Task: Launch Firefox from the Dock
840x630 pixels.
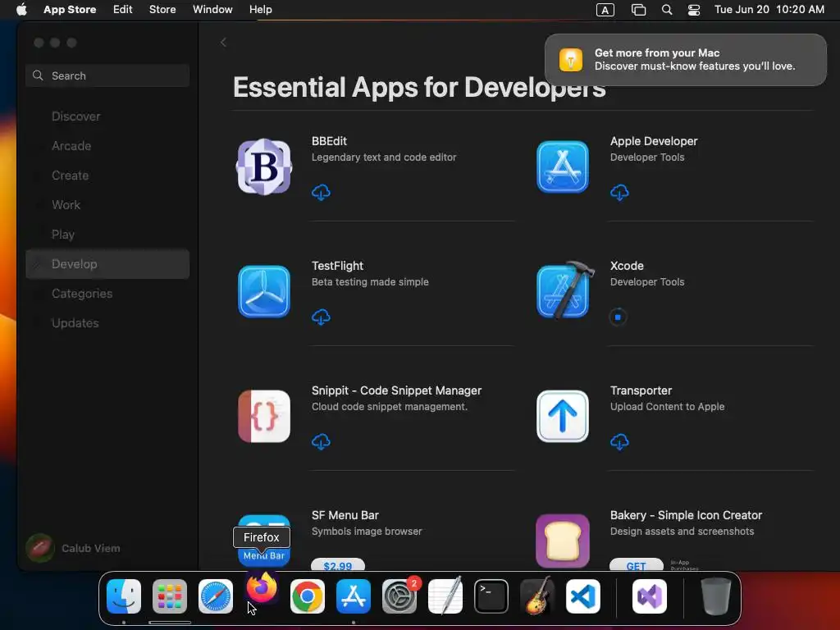Action: click(x=262, y=589)
